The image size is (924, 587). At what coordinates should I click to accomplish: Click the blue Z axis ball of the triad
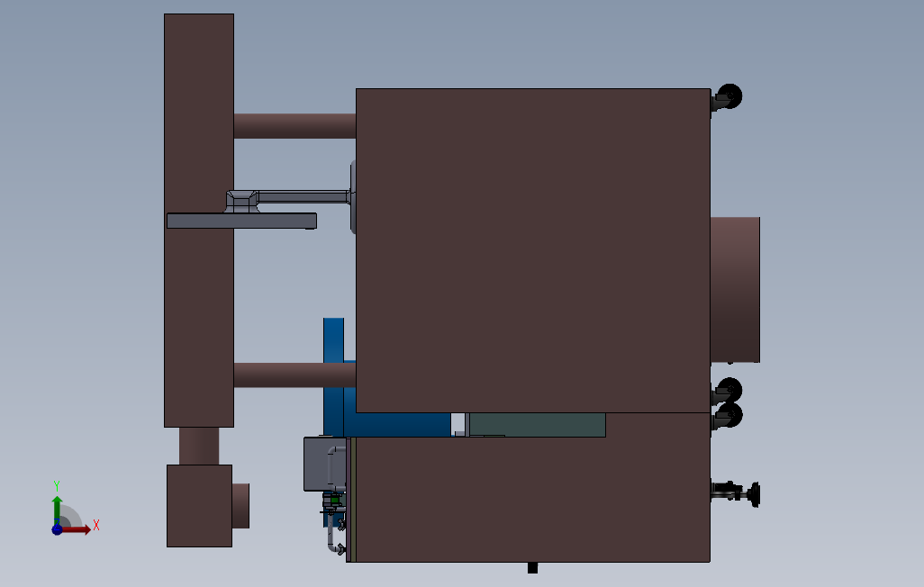[x=57, y=529]
